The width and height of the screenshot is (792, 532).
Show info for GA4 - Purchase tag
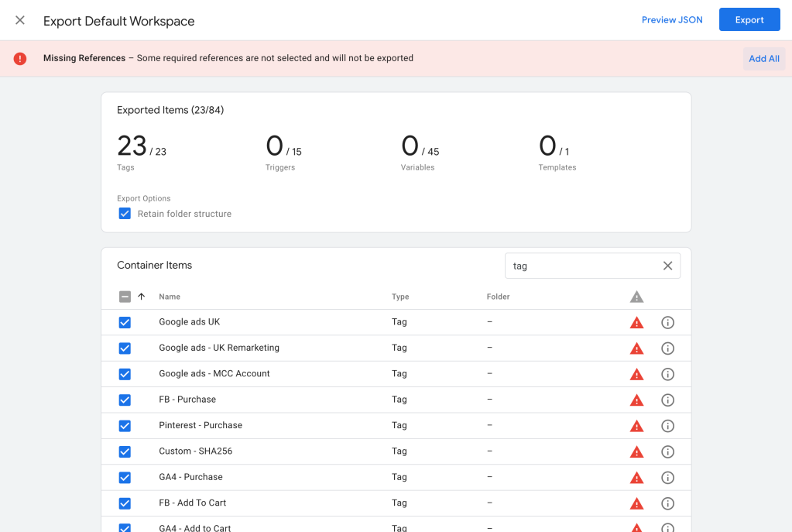pyautogui.click(x=667, y=478)
